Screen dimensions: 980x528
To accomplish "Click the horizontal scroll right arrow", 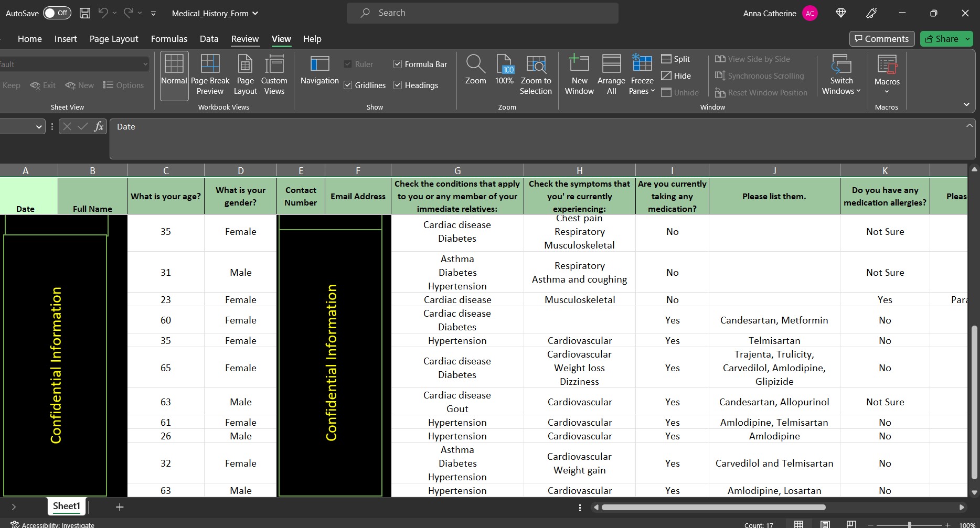I will click(962, 507).
